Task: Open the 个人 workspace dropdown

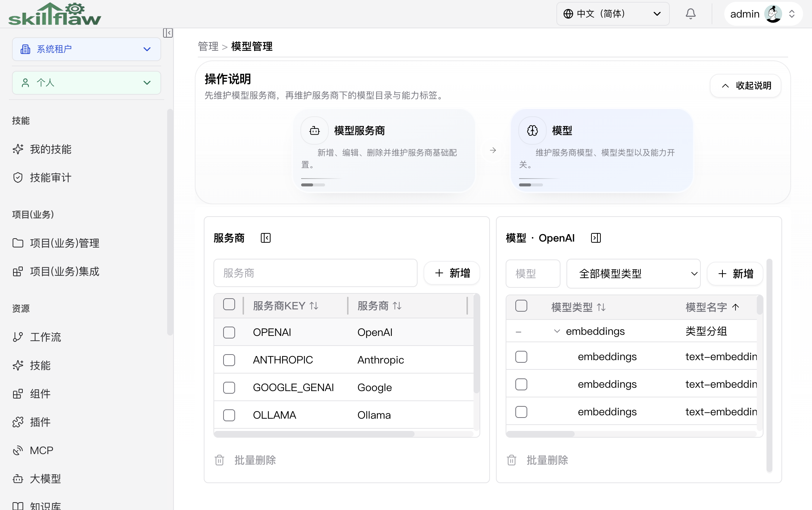Action: (87, 82)
